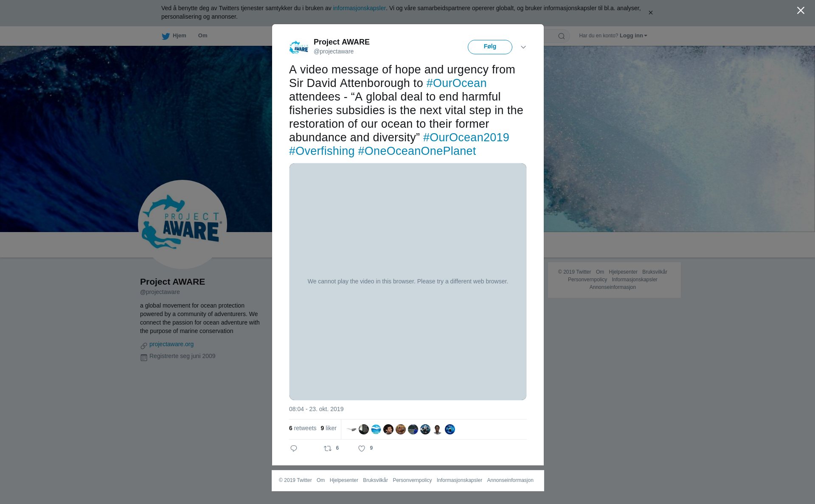Dismiss the cookie notice banner
Viewport: 815px width, 504px height.
click(650, 13)
